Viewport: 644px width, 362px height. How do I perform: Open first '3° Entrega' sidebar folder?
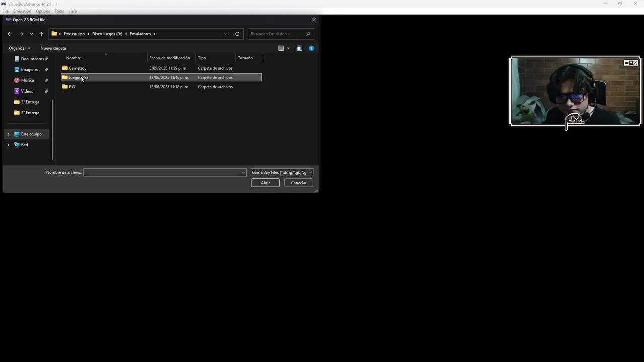pos(30,102)
